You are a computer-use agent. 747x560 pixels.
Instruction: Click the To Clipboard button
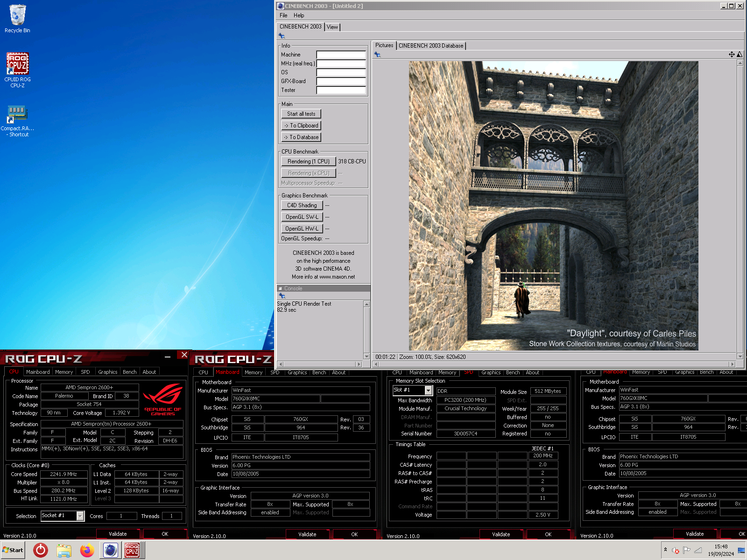pos(301,126)
